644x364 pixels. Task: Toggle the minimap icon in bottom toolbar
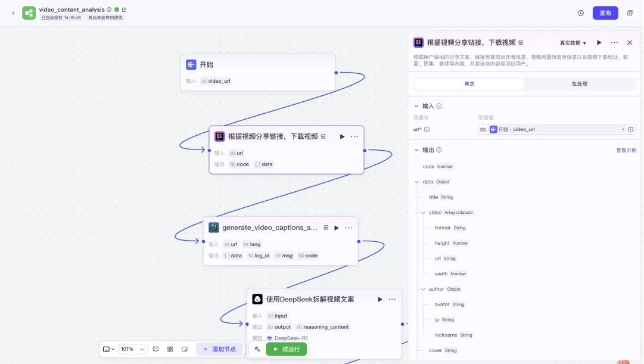(185, 349)
